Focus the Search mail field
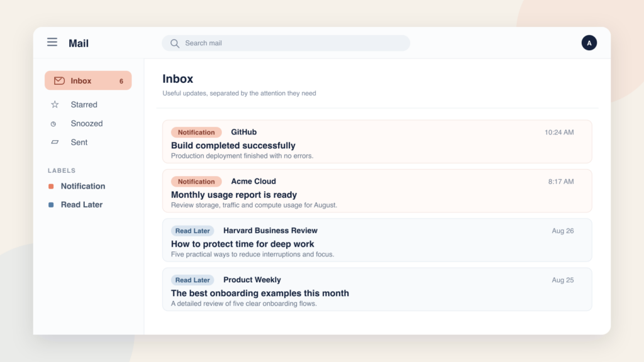The width and height of the screenshot is (644, 362). 286,43
